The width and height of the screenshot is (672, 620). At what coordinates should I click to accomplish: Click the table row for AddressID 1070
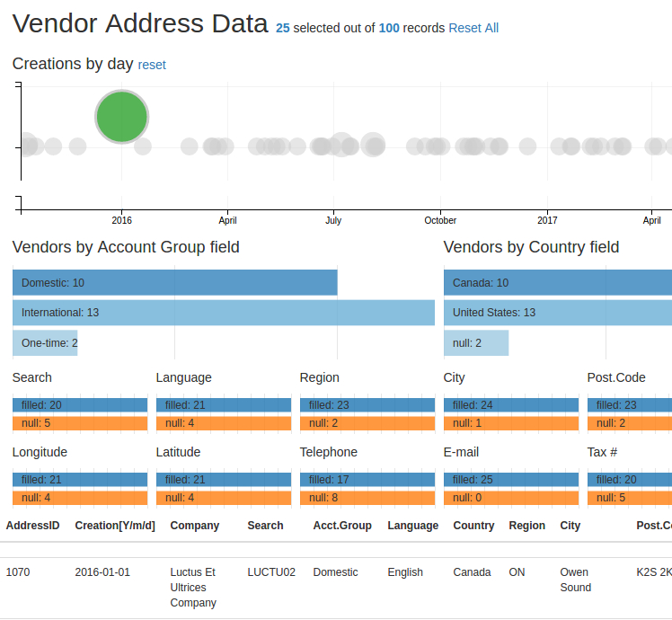click(270, 587)
